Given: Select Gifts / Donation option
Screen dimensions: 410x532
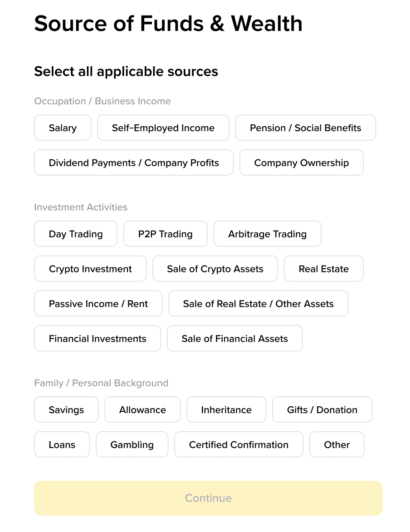Looking at the screenshot, I should tap(322, 410).
